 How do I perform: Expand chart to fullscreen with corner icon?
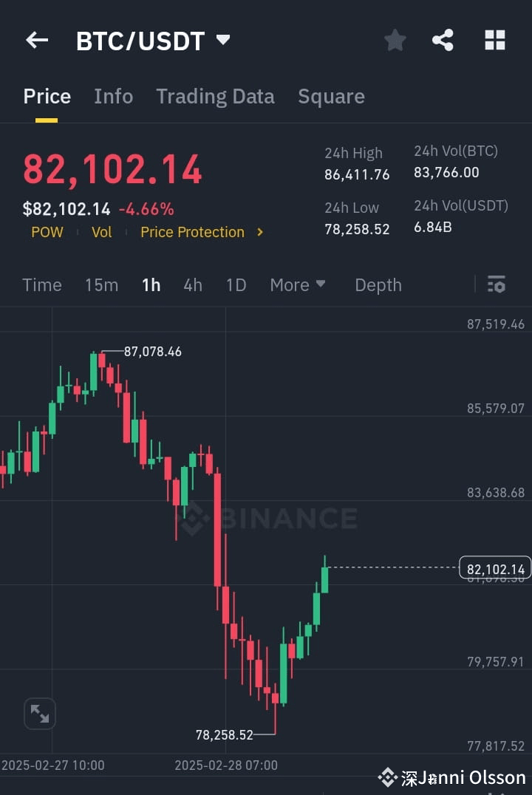pos(39,714)
